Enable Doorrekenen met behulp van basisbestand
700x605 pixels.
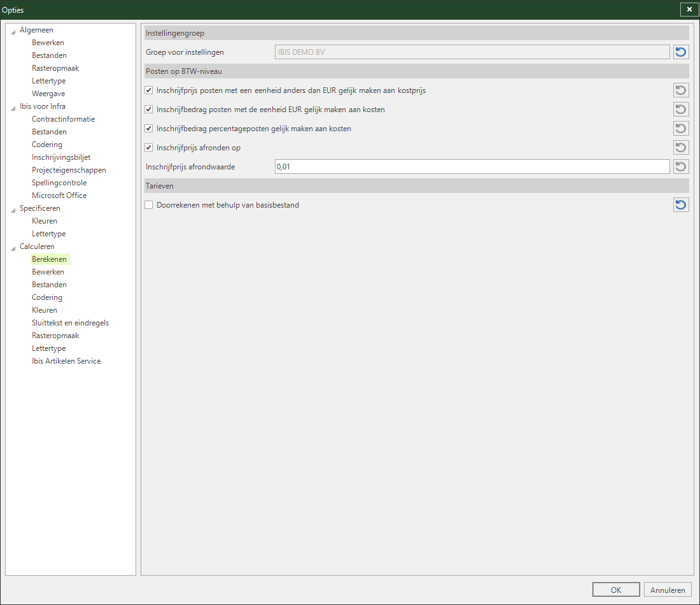(x=149, y=204)
